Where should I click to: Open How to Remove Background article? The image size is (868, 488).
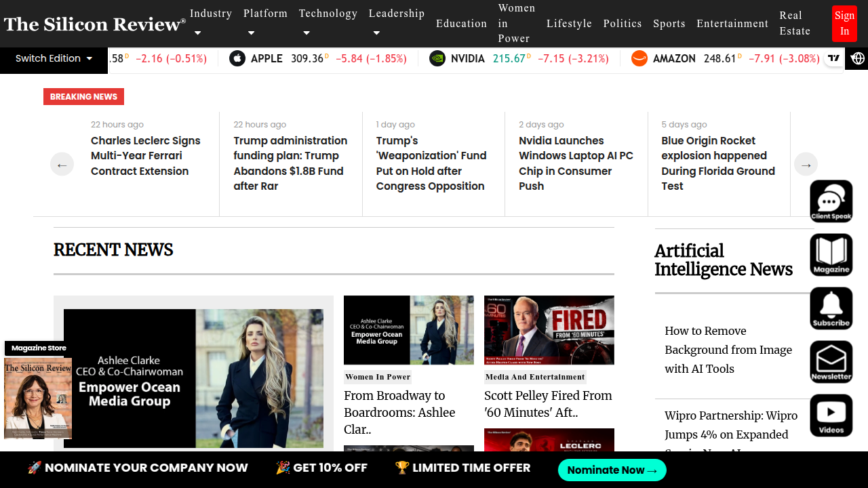[728, 350]
